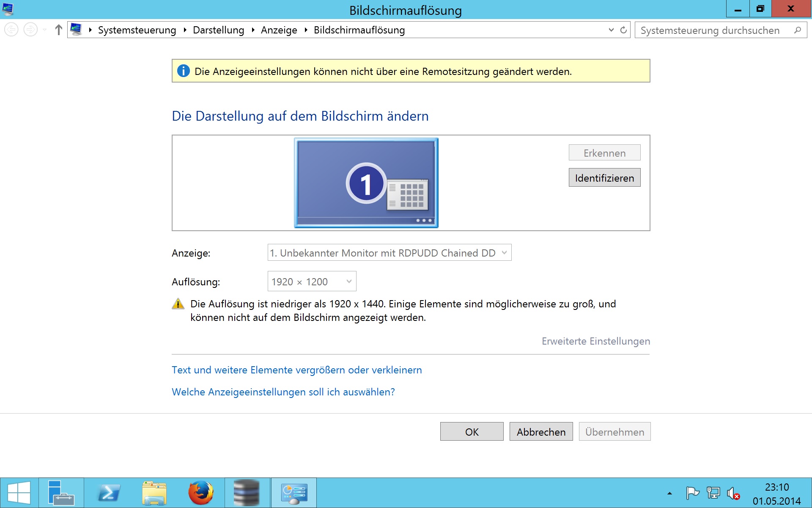The image size is (812, 508).
Task: Open the database server taskbar icon
Action: 247,493
